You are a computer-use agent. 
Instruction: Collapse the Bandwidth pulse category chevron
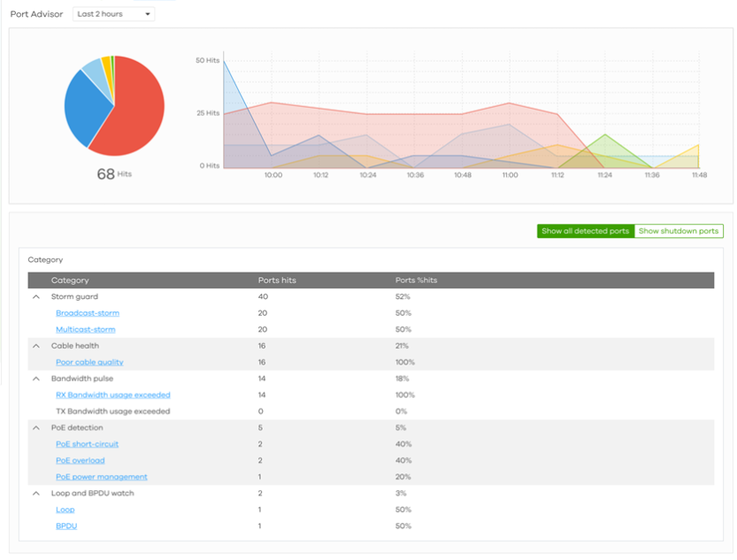click(36, 379)
